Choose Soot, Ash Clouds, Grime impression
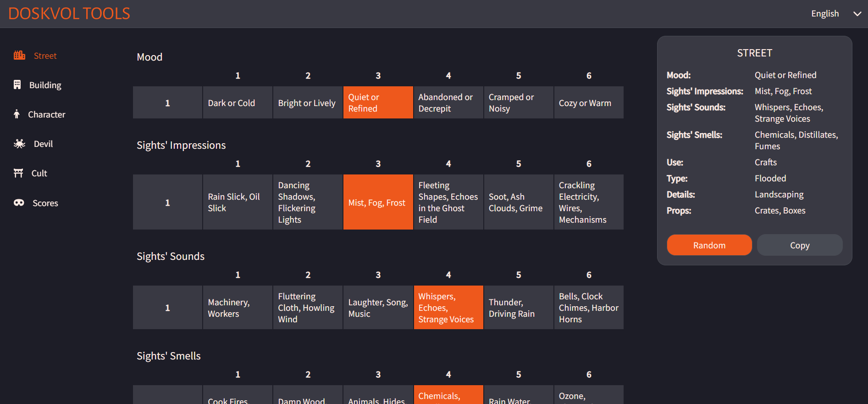This screenshot has height=404, width=868. (x=519, y=202)
